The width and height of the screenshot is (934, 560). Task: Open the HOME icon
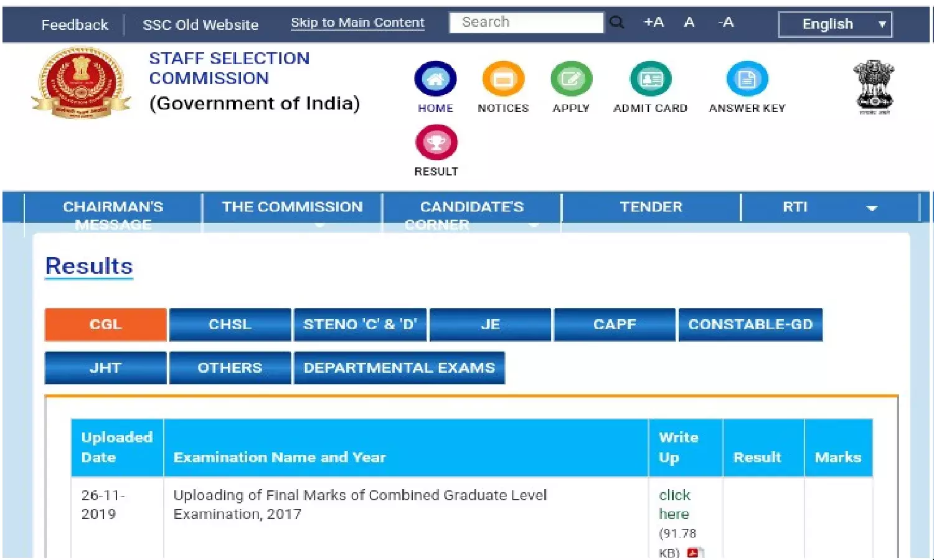(x=435, y=79)
